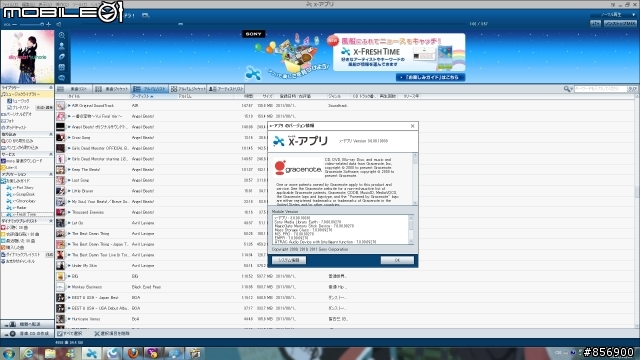Collapse the ライブラリー sidebar section

[51, 88]
